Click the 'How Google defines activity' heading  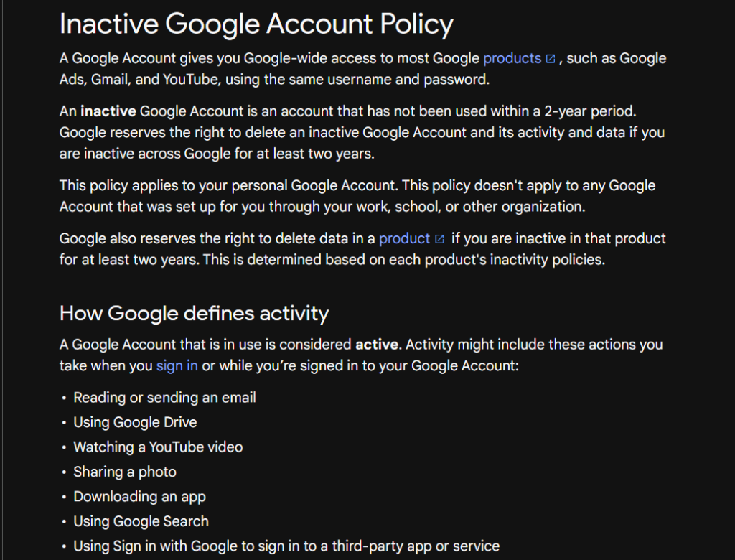194,313
